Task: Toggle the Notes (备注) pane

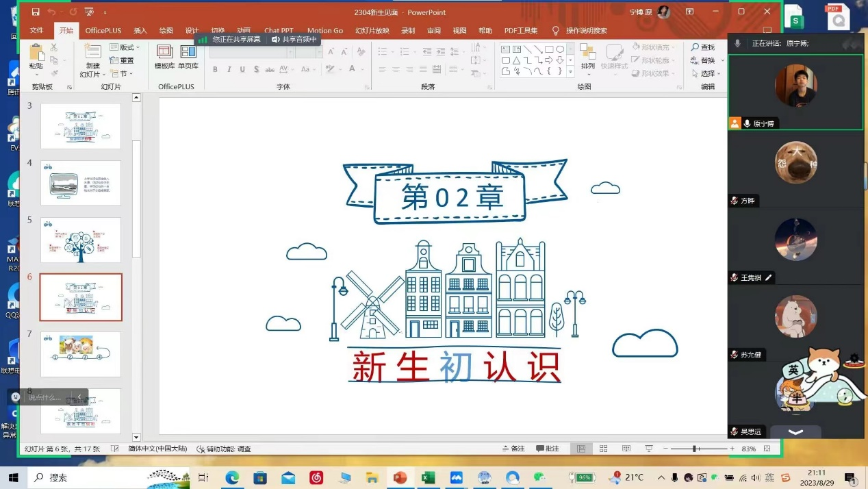Action: [512, 449]
